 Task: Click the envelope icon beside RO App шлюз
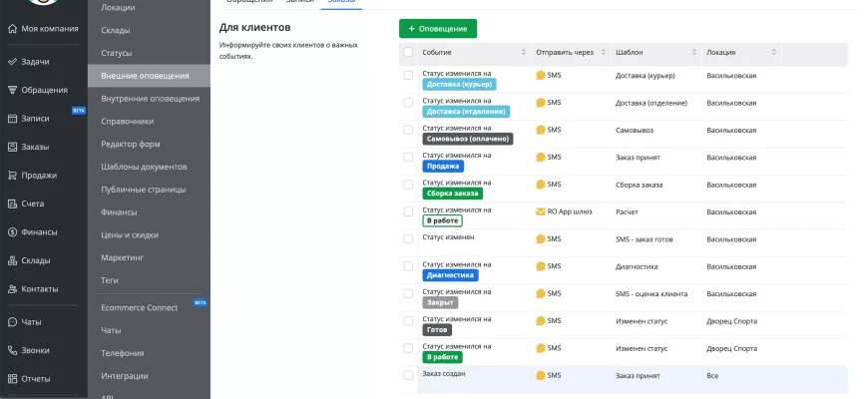(540, 211)
